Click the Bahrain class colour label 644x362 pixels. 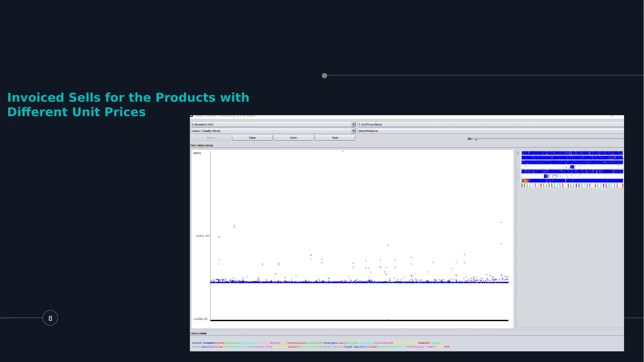click(x=241, y=347)
